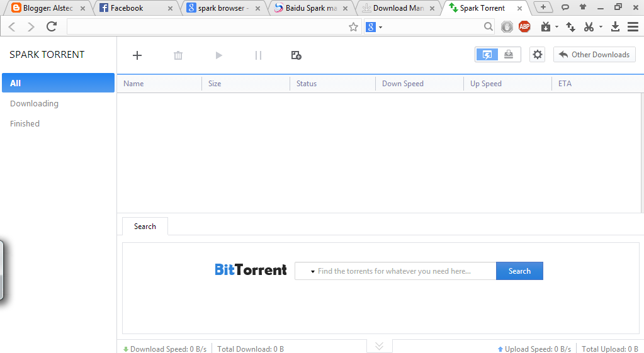
Task: Reload the current page
Action: [x=52, y=26]
